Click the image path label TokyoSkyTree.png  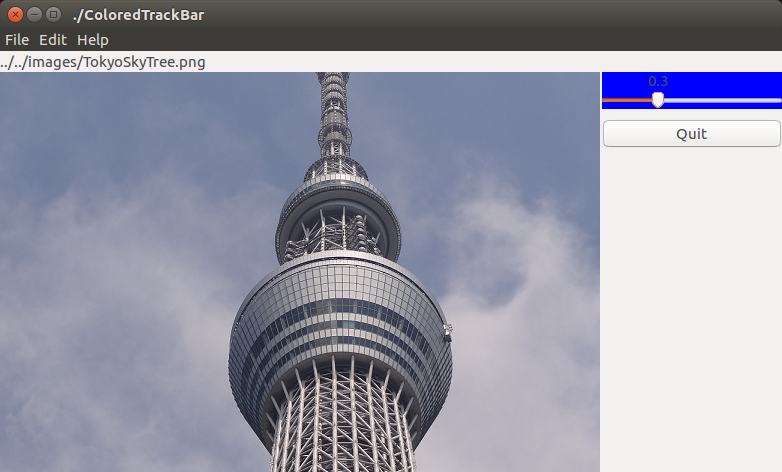103,62
